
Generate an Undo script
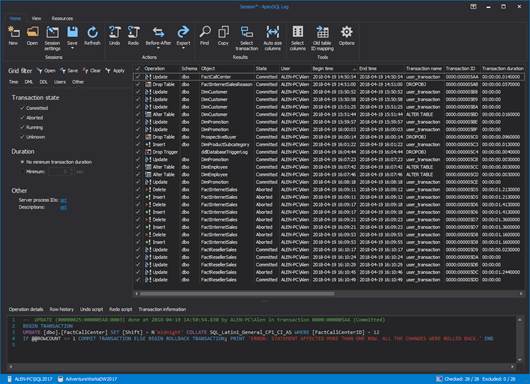[115, 35]
